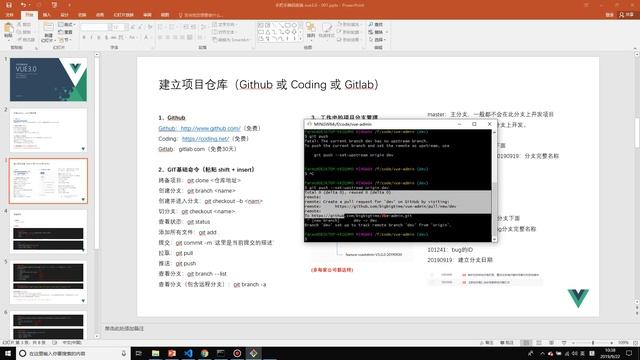Open the Select (选择) dropdown
The height and width of the screenshot is (360, 640).
(x=377, y=40)
